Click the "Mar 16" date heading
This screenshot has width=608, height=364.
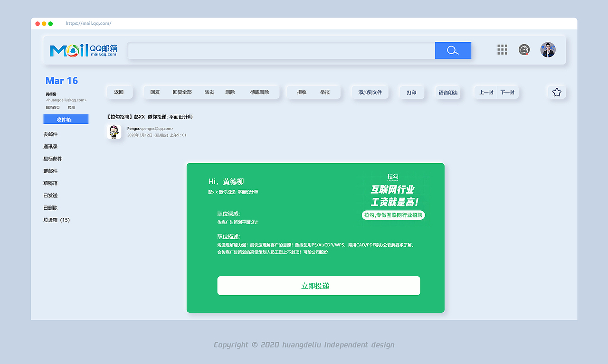[62, 81]
